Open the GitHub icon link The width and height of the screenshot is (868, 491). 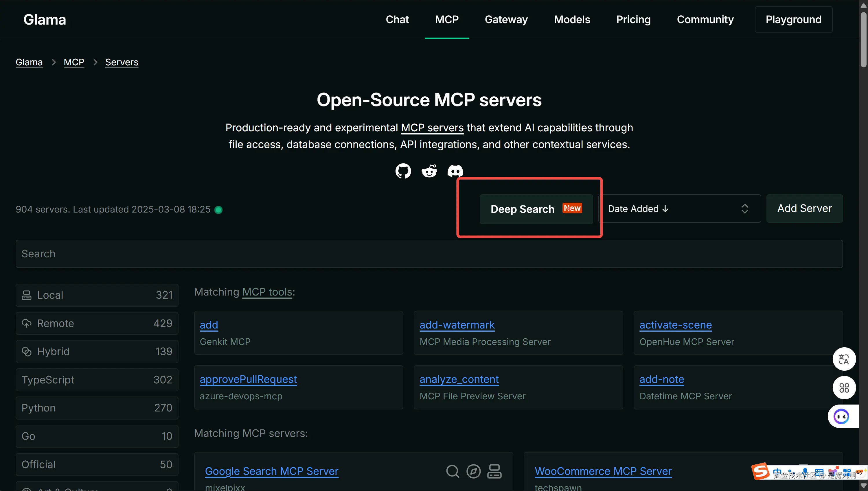tap(403, 171)
